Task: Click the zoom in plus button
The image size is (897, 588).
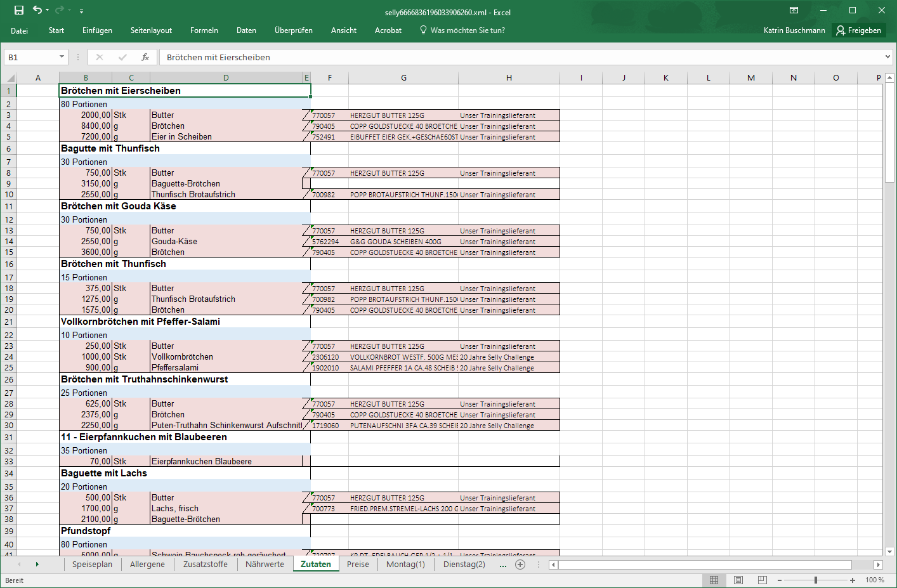Action: point(853,580)
